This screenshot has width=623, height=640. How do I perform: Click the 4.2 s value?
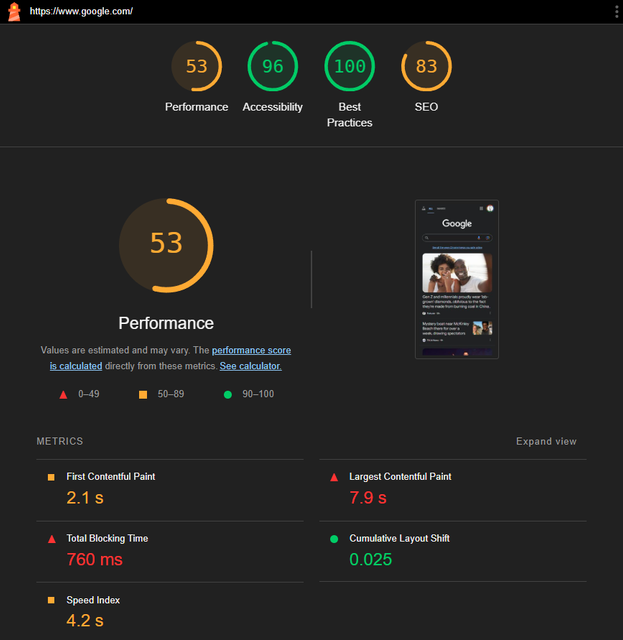[x=85, y=620]
